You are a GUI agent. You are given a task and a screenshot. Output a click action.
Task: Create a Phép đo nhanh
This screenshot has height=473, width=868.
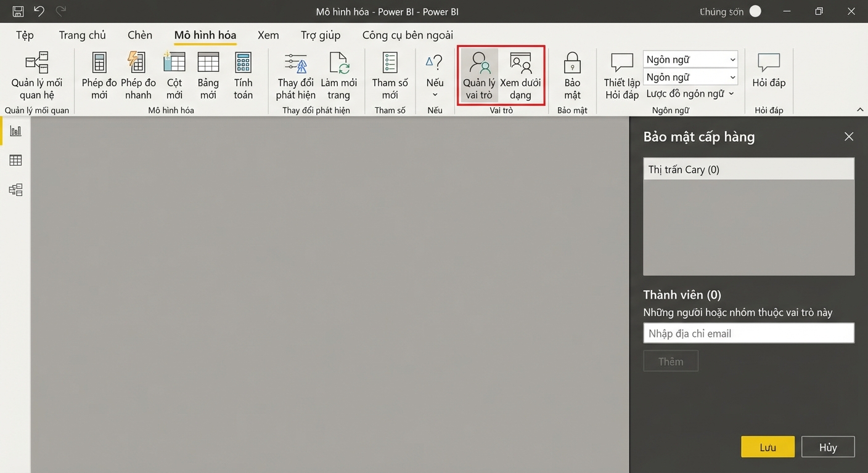pyautogui.click(x=138, y=76)
